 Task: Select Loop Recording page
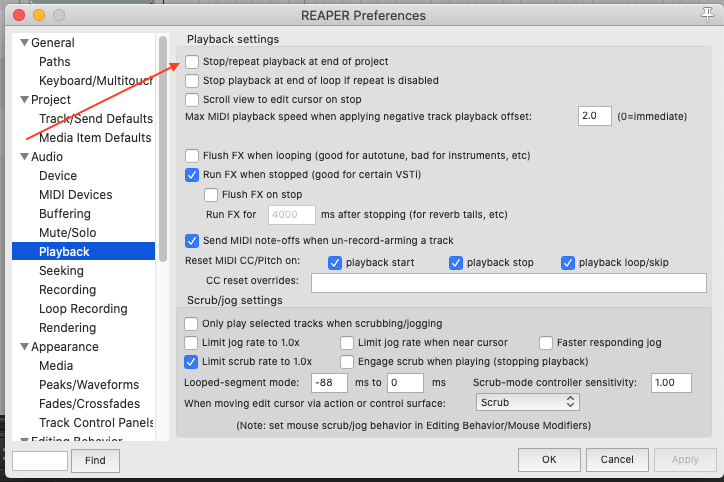[83, 308]
